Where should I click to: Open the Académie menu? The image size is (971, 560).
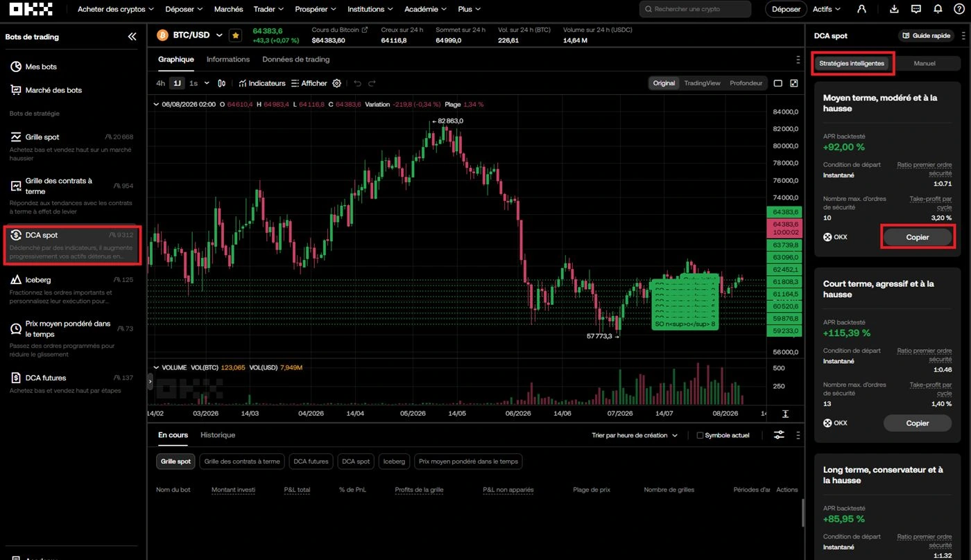point(425,9)
